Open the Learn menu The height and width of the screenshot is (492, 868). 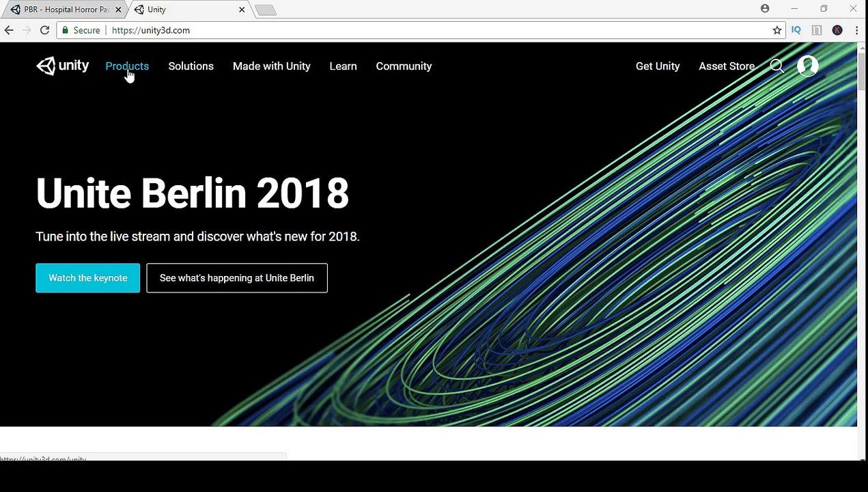coord(343,66)
